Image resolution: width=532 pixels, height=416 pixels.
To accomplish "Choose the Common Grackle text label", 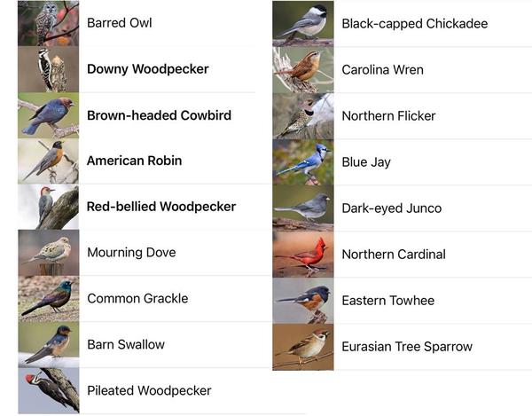I will pyautogui.click(x=137, y=299).
